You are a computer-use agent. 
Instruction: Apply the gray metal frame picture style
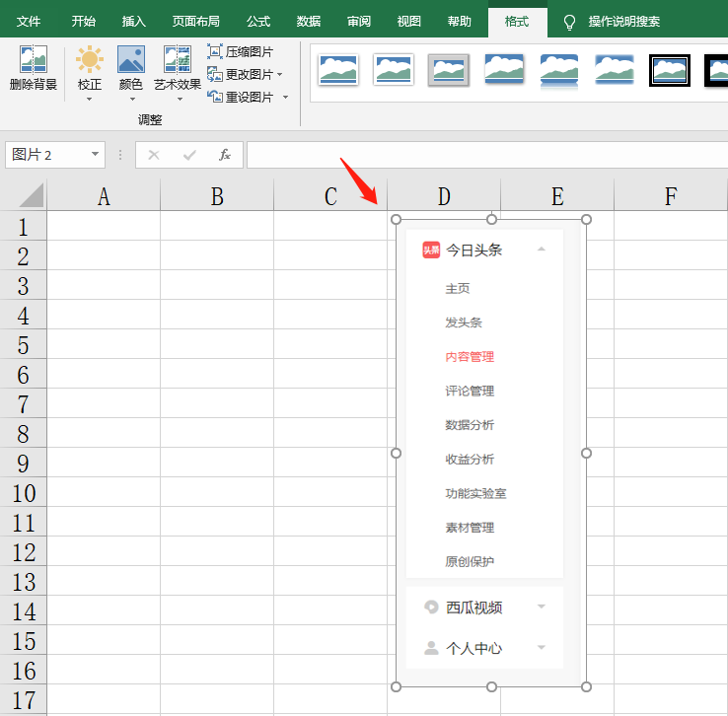[449, 70]
